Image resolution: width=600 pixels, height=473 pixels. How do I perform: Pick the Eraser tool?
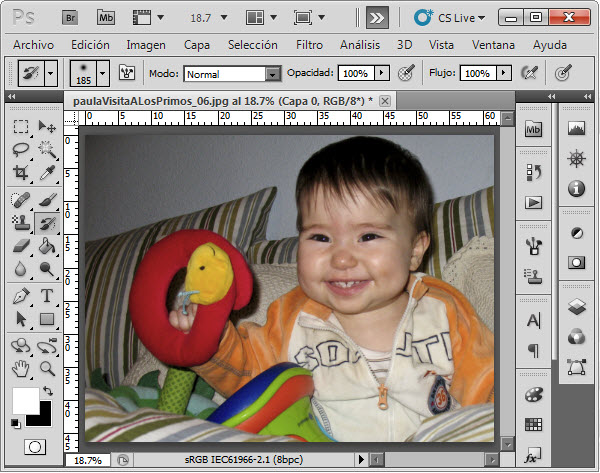[21, 246]
